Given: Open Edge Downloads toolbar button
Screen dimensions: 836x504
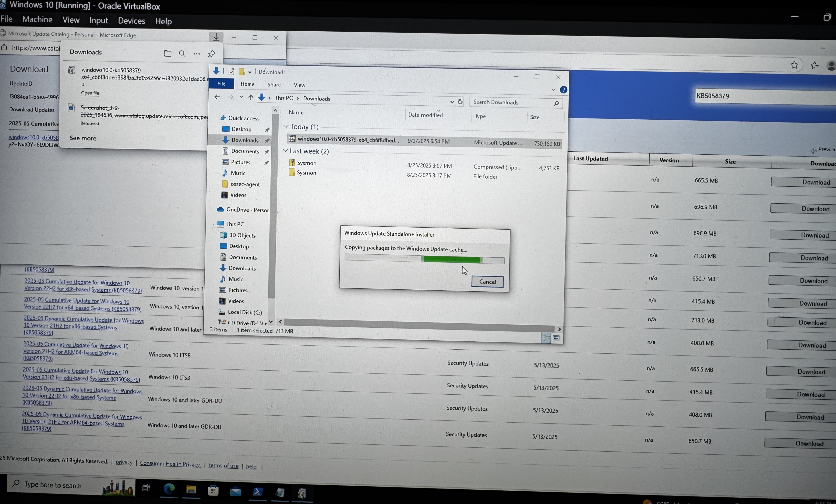Looking at the screenshot, I should coord(216,37).
